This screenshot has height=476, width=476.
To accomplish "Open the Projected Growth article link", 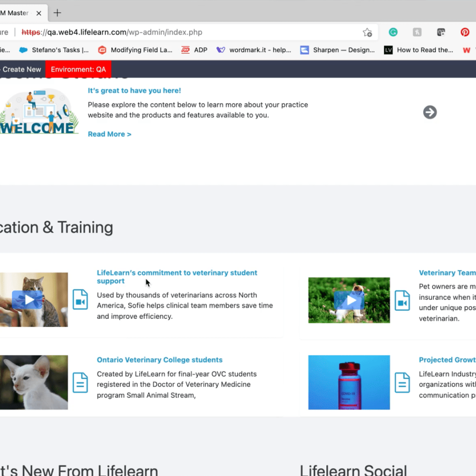I will pos(447,360).
